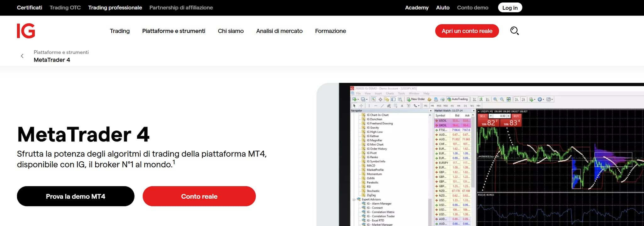Click the zoom in magnifier icon
This screenshot has height=226, width=644.
[x=495, y=99]
